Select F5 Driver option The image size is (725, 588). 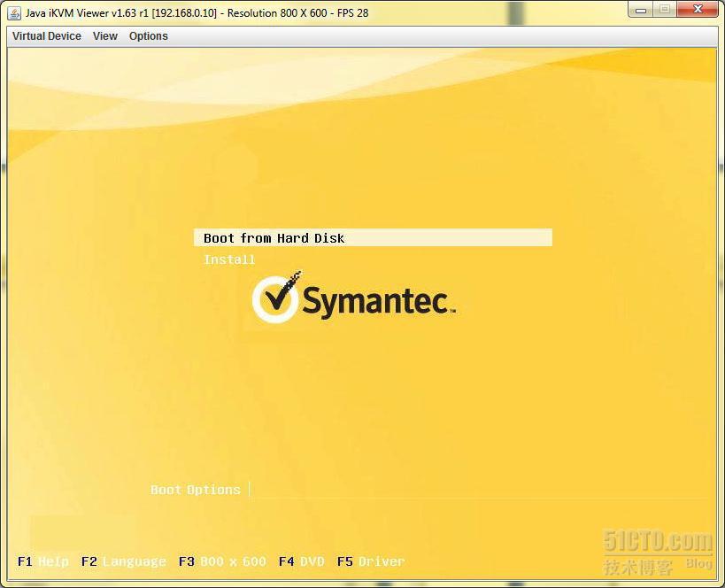(x=371, y=561)
